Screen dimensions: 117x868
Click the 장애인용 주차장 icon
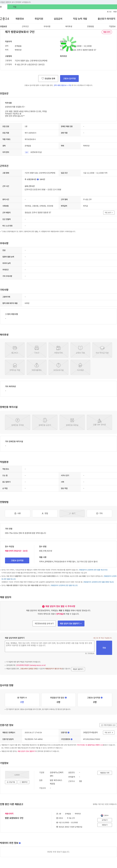click(x=18, y=422)
